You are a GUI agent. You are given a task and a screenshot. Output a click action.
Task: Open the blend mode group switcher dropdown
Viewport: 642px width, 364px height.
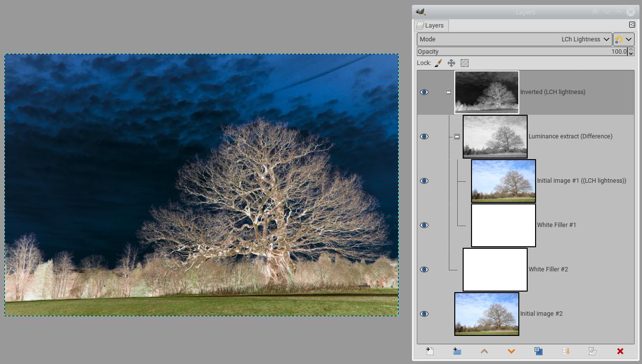623,39
